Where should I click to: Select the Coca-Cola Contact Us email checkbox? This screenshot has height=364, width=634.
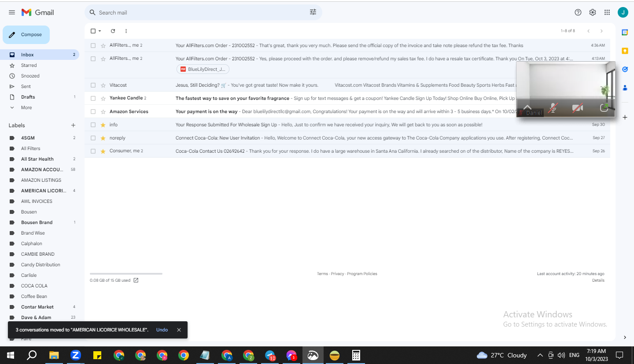(93, 151)
